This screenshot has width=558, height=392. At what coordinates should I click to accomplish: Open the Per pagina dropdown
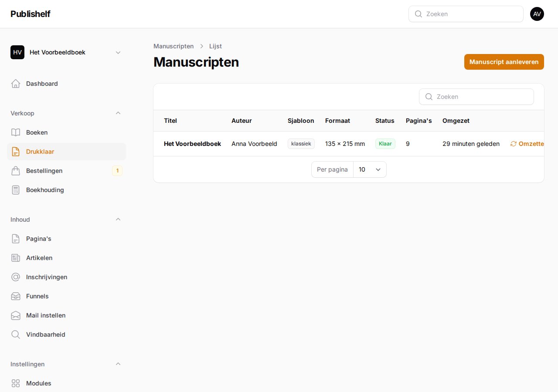pyautogui.click(x=370, y=169)
